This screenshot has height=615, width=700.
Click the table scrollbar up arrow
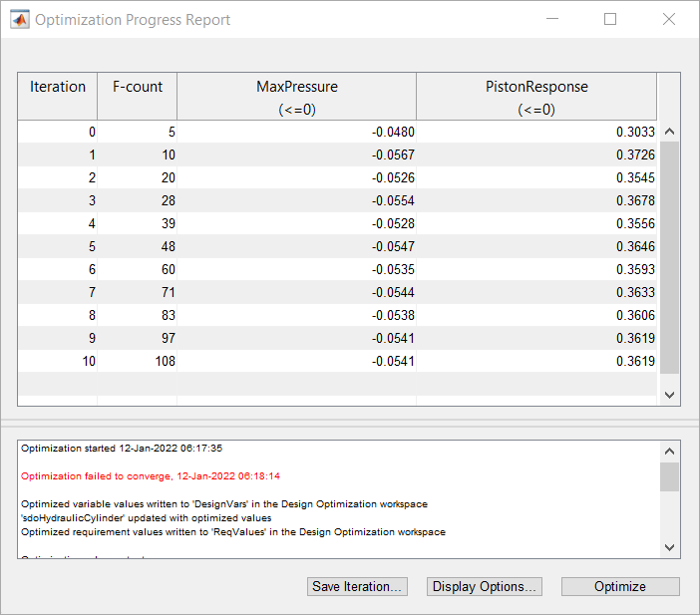tap(669, 132)
